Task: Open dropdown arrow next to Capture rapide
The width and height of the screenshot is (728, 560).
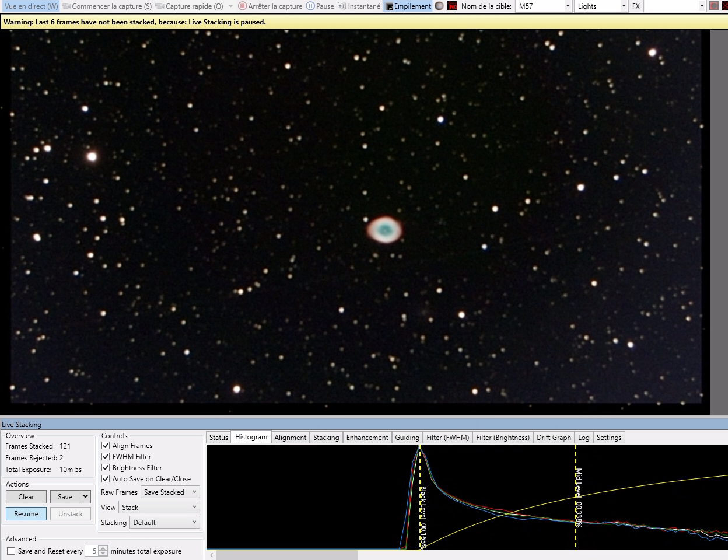Action: pos(230,6)
